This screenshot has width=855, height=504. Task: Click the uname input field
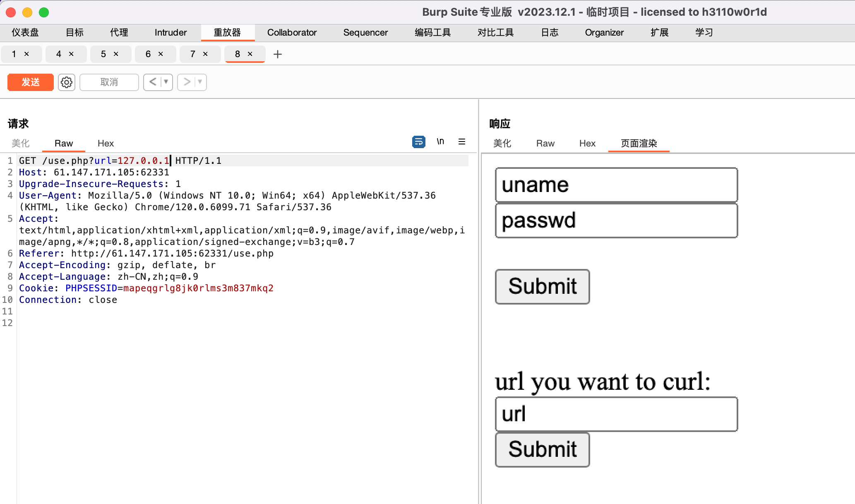point(616,185)
